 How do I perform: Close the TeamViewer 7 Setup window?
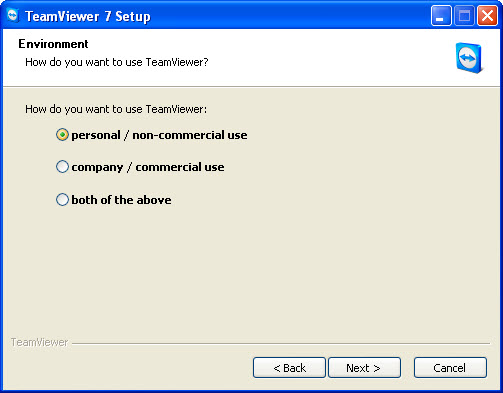pos(487,15)
